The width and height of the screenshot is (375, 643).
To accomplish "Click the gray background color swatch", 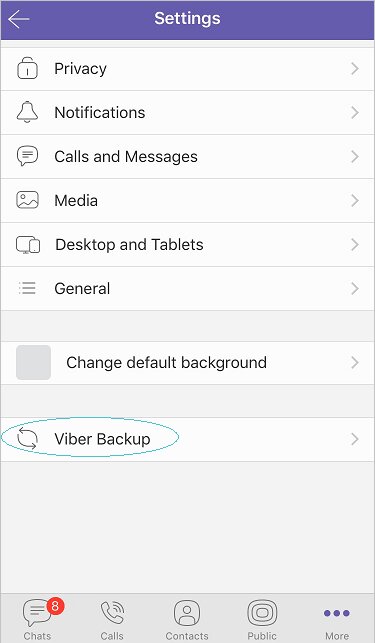I will tap(33, 363).
